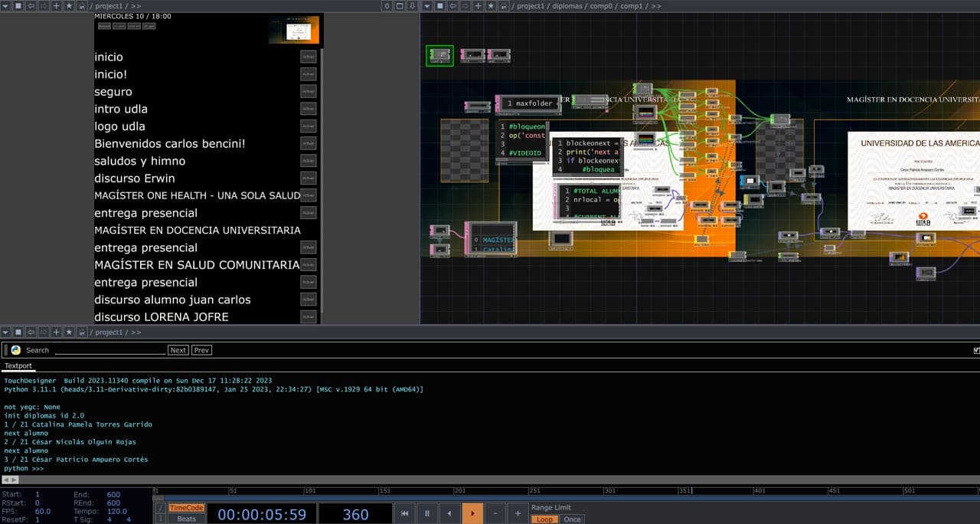Viewport: 980px width, 524px height.
Task: Pause timeline playback
Action: coord(427,513)
